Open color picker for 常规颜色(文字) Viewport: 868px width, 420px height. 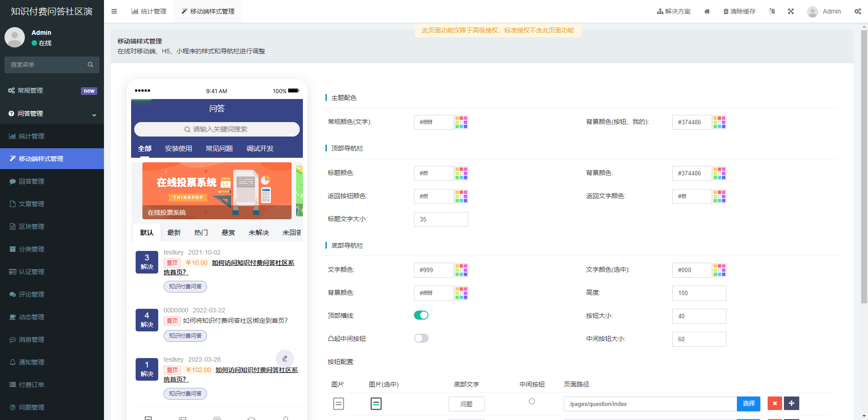(x=461, y=122)
